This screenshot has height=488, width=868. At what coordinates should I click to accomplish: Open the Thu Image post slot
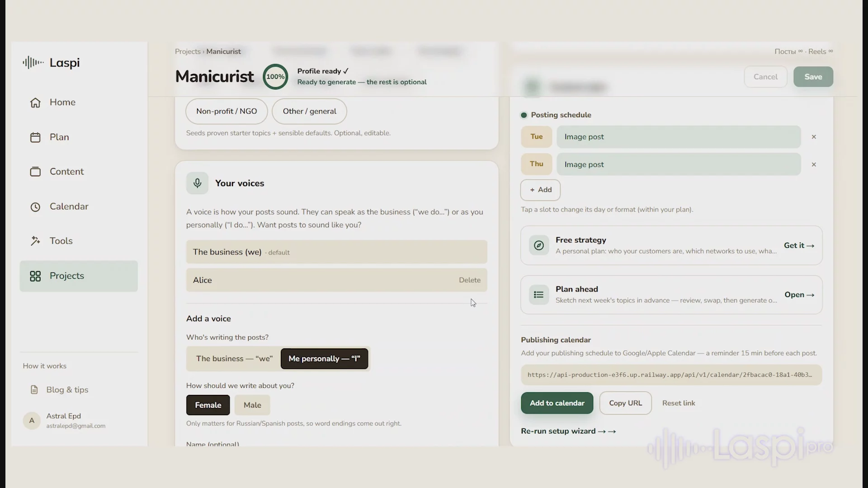(x=679, y=164)
